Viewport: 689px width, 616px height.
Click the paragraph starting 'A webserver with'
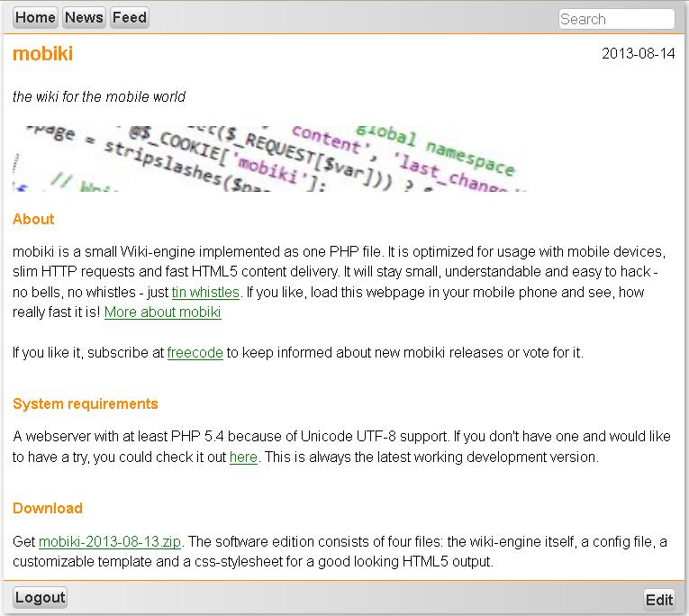pyautogui.click(x=341, y=437)
